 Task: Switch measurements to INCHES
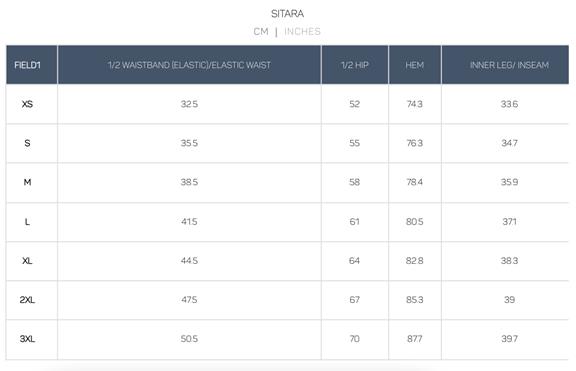302,32
